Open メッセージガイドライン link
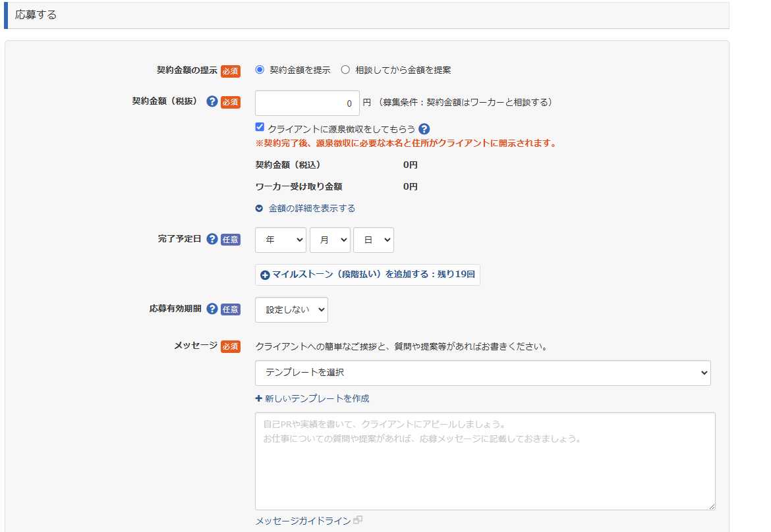The width and height of the screenshot is (771, 532). pyautogui.click(x=303, y=521)
